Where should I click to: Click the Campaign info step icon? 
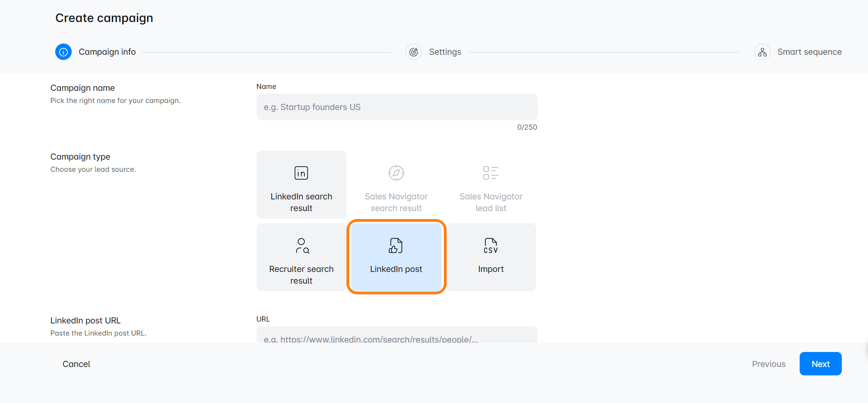click(x=63, y=52)
